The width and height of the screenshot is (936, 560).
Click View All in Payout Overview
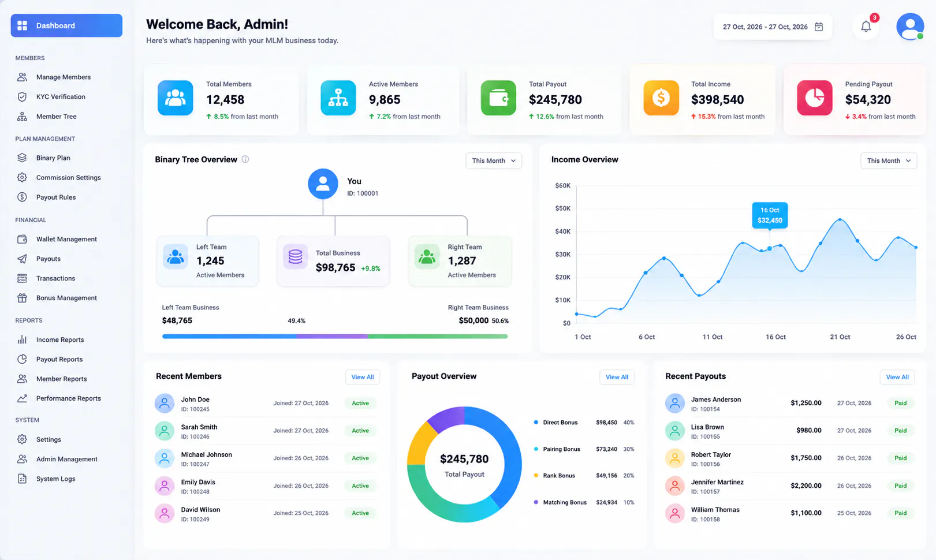(x=617, y=377)
